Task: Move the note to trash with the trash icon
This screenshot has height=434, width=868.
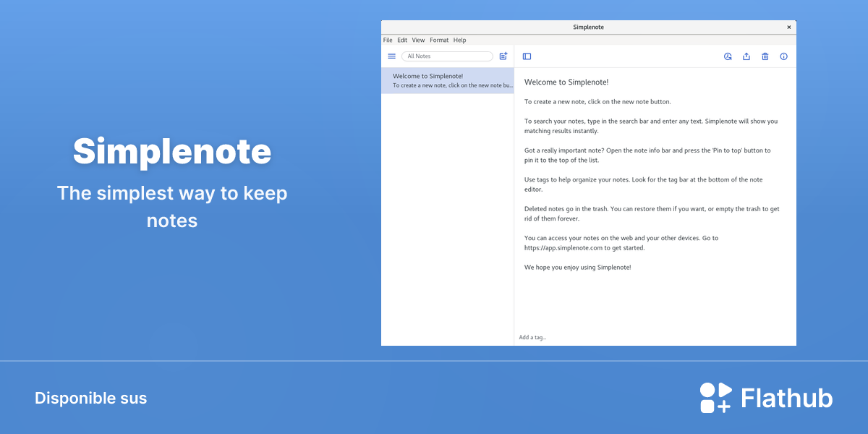Action: click(x=765, y=56)
